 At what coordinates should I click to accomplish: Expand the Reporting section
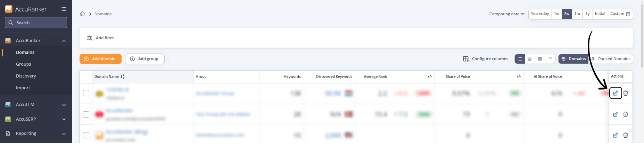pyautogui.click(x=64, y=134)
